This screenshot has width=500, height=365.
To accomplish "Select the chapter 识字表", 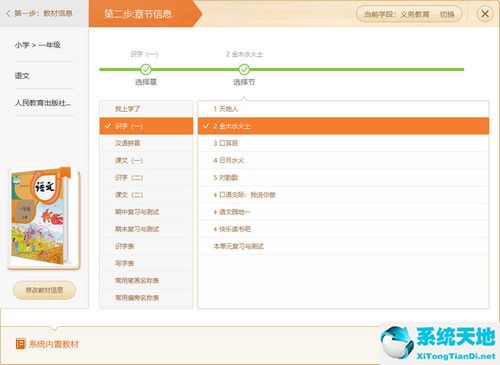I will [146, 246].
